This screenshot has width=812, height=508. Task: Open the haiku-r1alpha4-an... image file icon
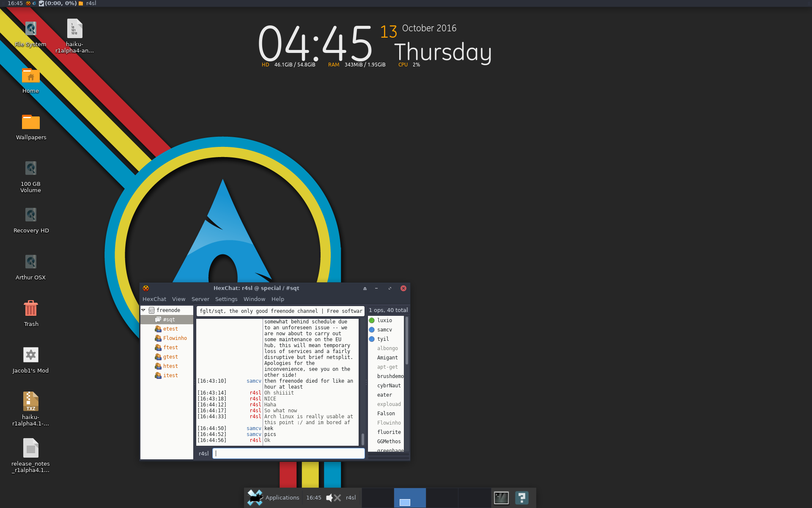click(74, 29)
